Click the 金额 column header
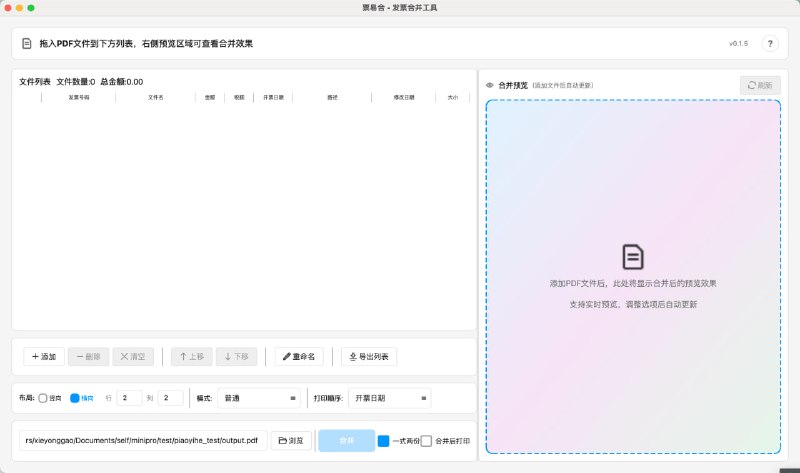 [210, 97]
